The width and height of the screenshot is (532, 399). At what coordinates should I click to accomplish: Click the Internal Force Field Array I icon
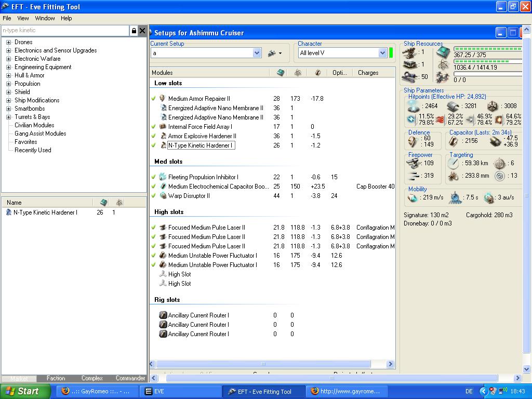[x=163, y=127]
